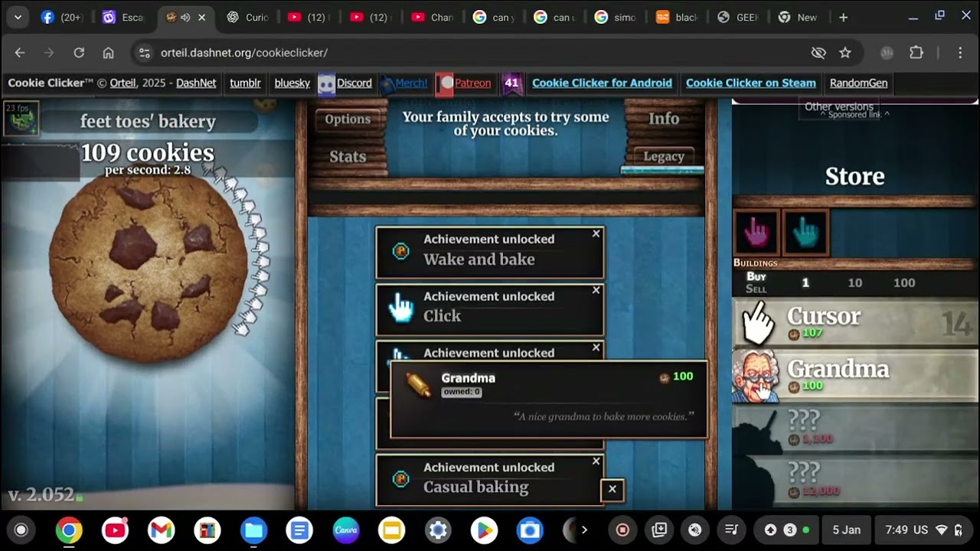Image resolution: width=980 pixels, height=551 pixels.
Task: Set purchase quantity to 100
Action: pyautogui.click(x=904, y=283)
